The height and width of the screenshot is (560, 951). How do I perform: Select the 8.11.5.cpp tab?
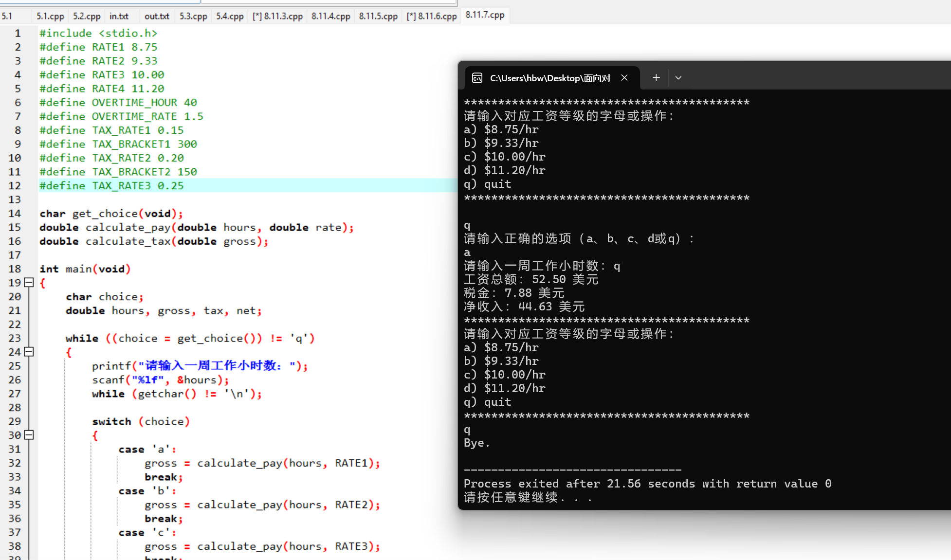tap(378, 16)
